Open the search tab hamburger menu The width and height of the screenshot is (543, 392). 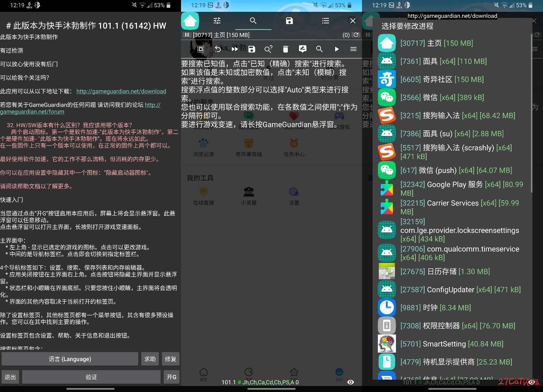(353, 49)
